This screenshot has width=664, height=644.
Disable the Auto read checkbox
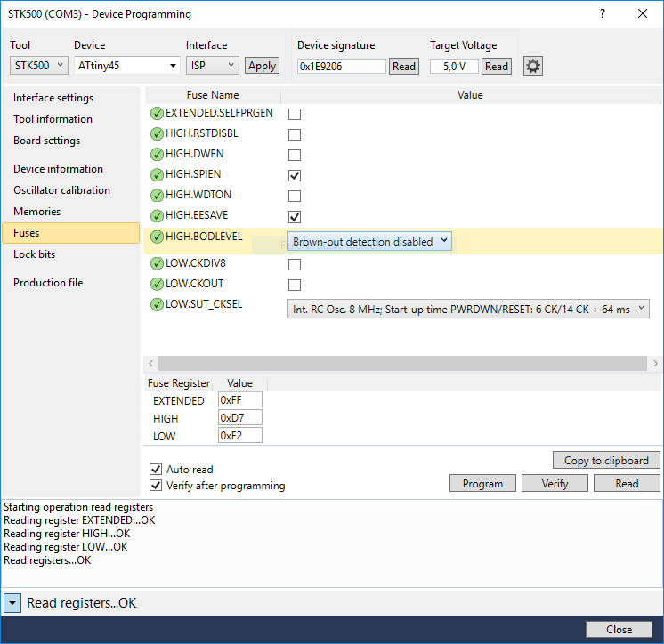pyautogui.click(x=156, y=469)
